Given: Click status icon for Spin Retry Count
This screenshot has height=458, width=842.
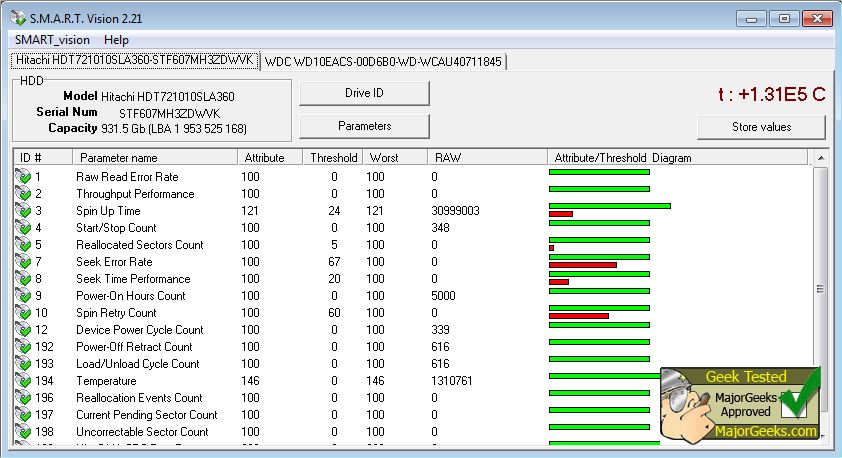Looking at the screenshot, I should pyautogui.click(x=23, y=312).
